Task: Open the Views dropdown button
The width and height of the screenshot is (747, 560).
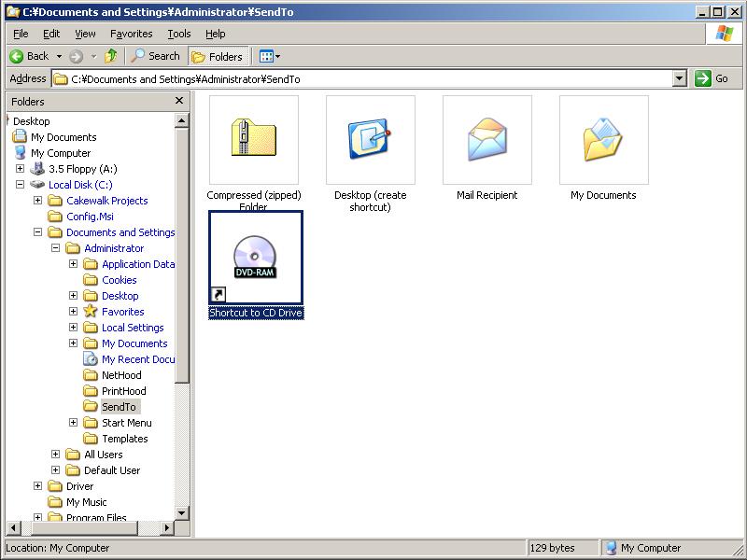Action: point(270,57)
